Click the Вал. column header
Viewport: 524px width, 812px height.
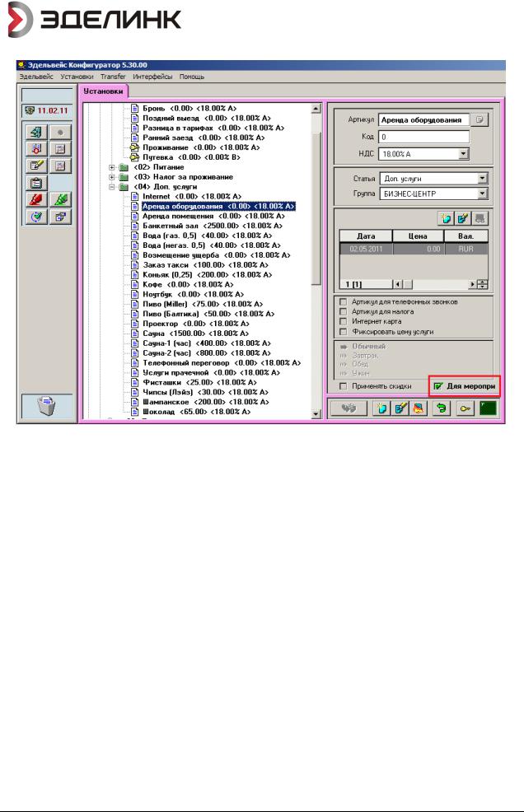click(x=466, y=236)
